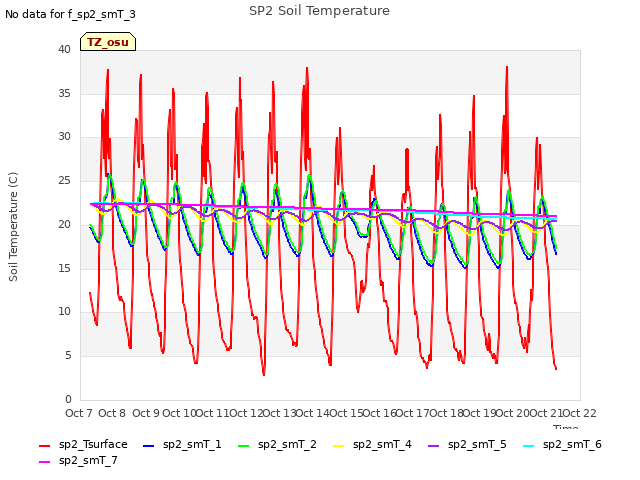Toggle the sp2_smT_4 legend entry
Viewport: 640px width, 480px height.
click(x=372, y=444)
